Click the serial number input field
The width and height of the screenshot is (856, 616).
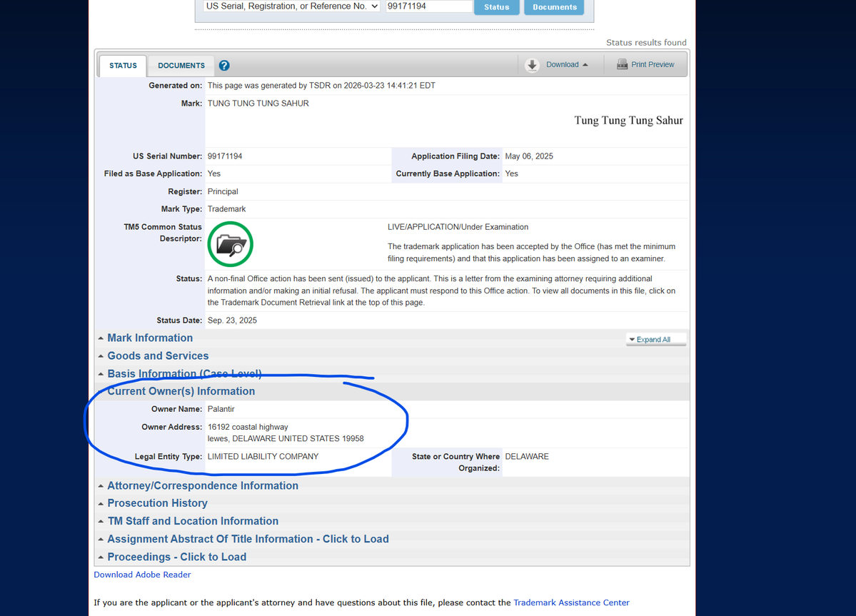click(428, 6)
